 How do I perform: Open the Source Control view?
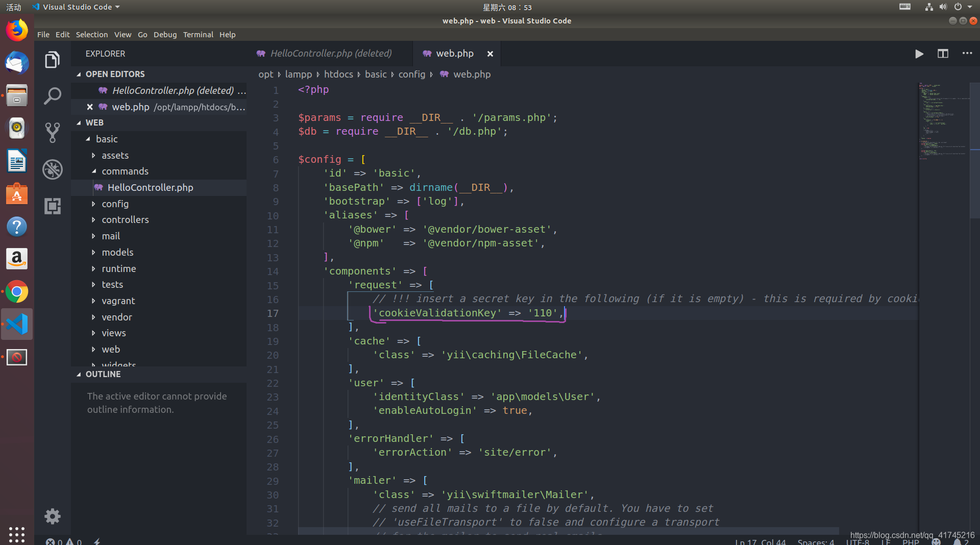click(x=53, y=133)
